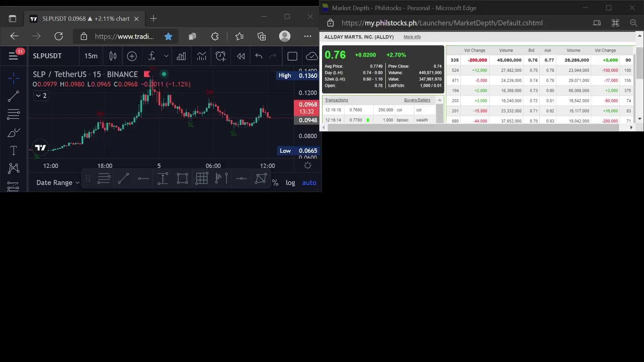Click the TradingView address bar URL
Screen dimensions: 644x362
tap(124, 36)
